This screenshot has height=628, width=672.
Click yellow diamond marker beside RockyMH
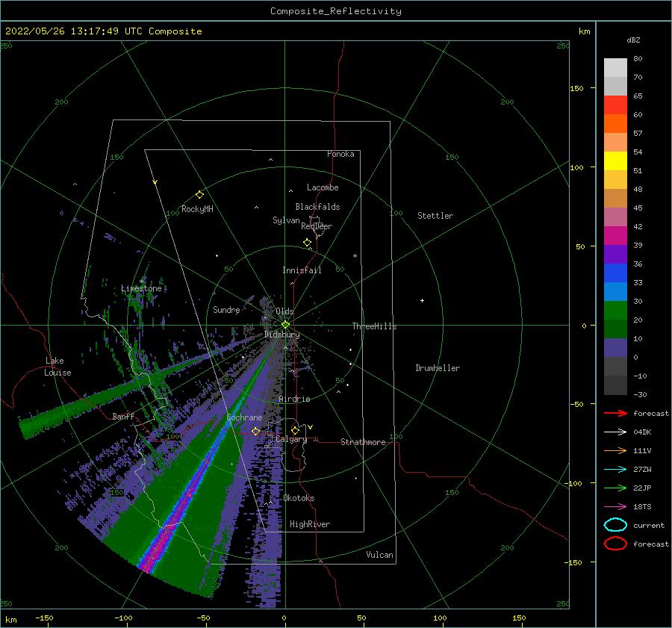tap(199, 195)
